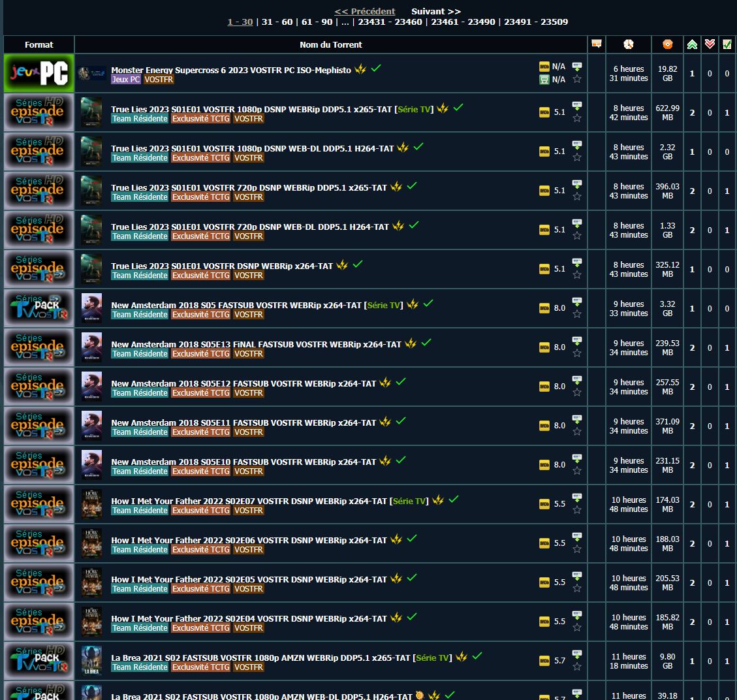Sort by seeders green up-arrows icon
The height and width of the screenshot is (700, 737).
(692, 44)
